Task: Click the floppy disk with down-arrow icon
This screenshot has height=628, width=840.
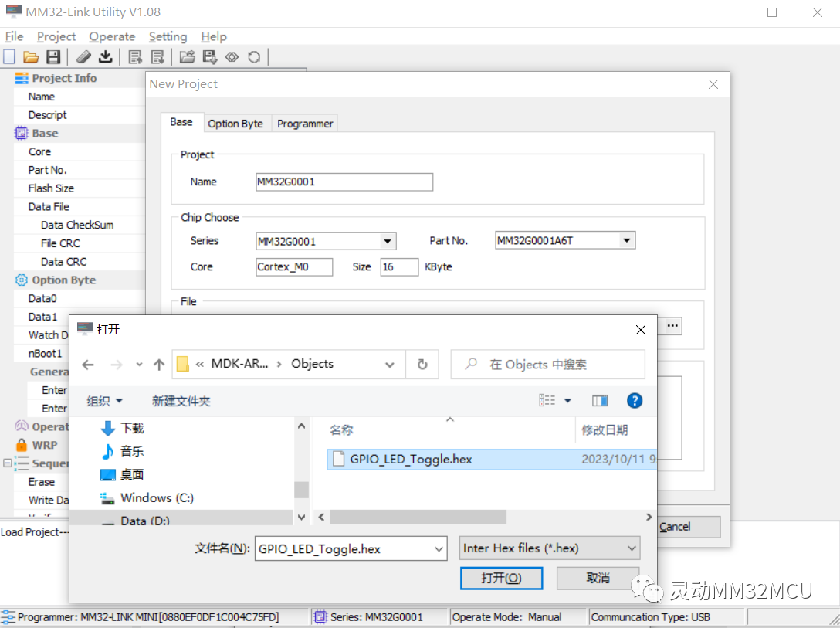Action: pos(209,57)
